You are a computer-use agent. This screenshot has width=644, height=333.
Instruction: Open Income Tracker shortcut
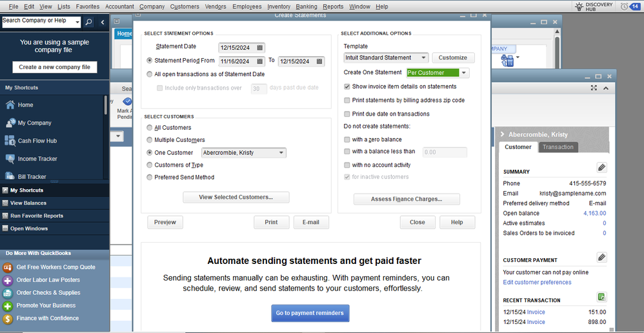click(31, 159)
